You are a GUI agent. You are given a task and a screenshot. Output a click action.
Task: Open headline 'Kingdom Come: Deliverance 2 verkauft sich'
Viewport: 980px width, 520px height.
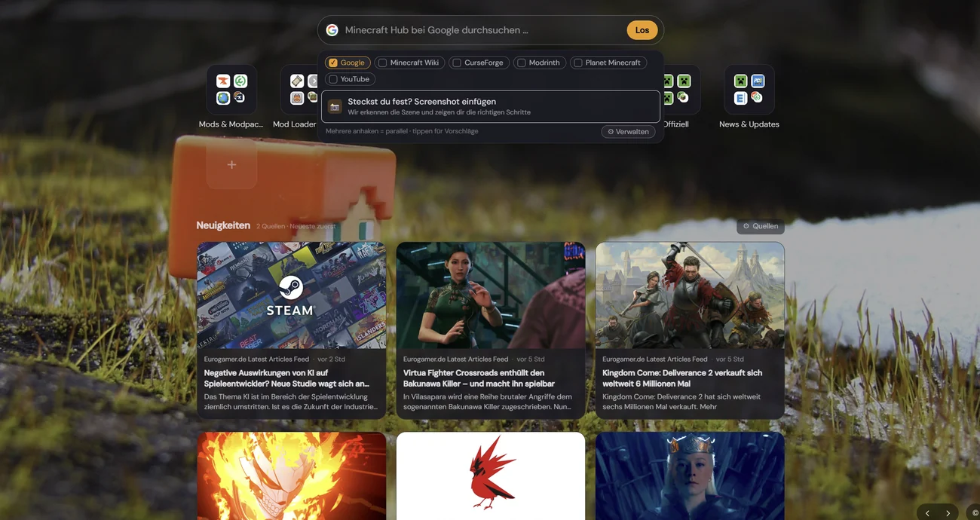tap(682, 378)
